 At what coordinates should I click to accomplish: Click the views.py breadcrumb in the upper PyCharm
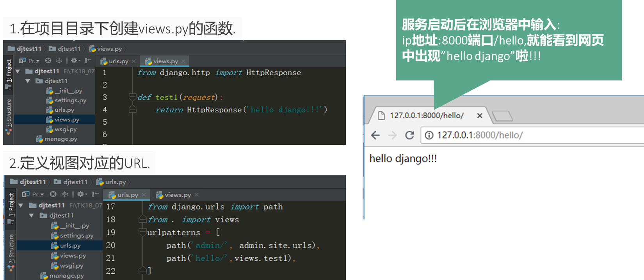tap(106, 49)
